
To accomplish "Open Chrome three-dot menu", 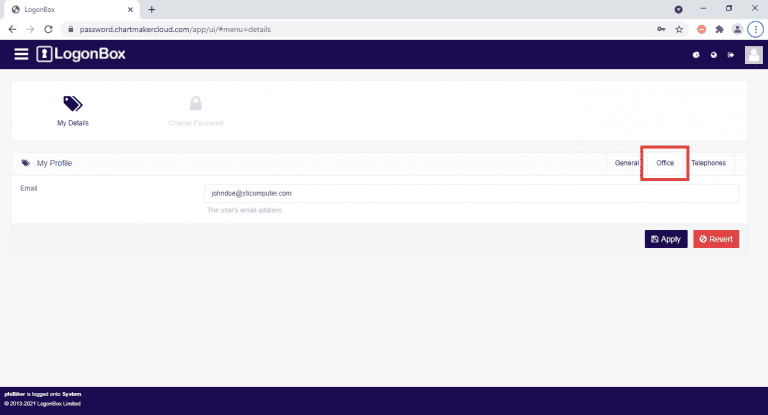I will [x=755, y=29].
